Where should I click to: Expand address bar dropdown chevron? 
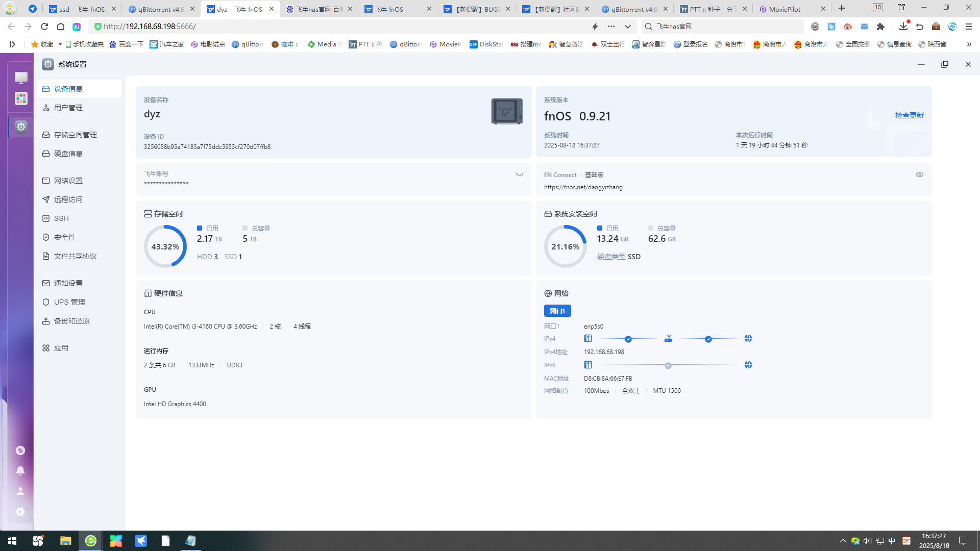tap(628, 27)
